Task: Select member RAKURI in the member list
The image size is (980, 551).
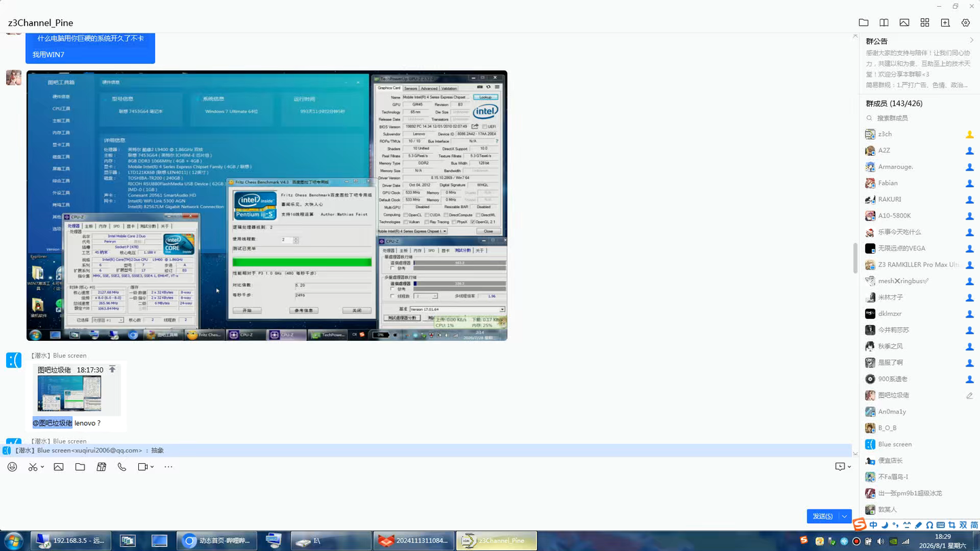Action: pyautogui.click(x=919, y=199)
